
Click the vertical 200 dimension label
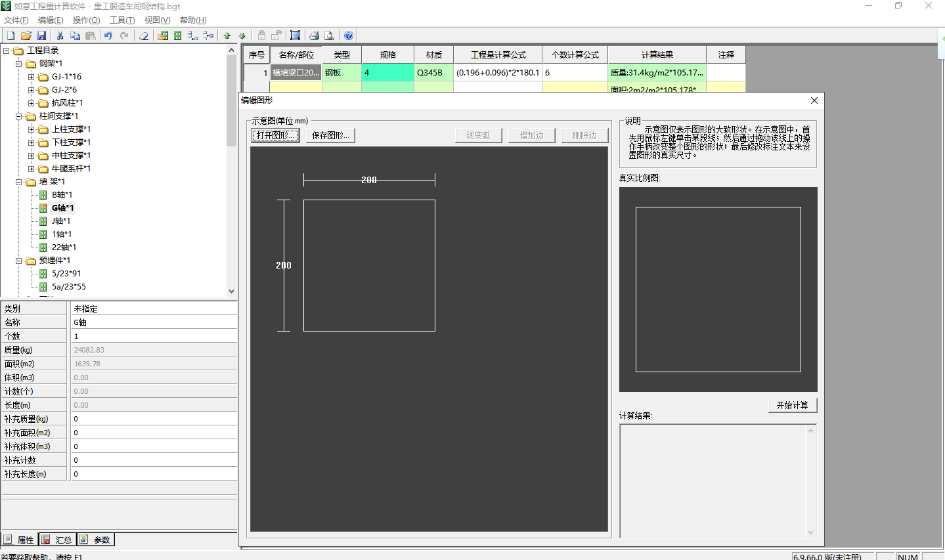click(x=284, y=265)
